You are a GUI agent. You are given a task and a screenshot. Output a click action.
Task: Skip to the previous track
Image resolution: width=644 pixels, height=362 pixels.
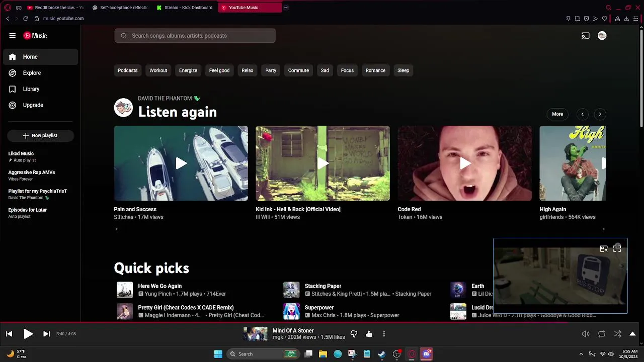9,334
